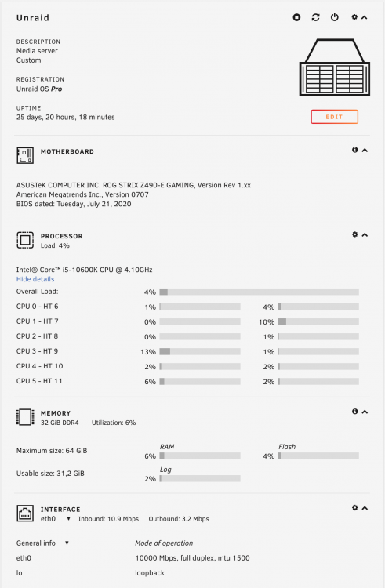The height and width of the screenshot is (588, 385).
Task: Stop the array using the stop icon
Action: click(x=296, y=17)
